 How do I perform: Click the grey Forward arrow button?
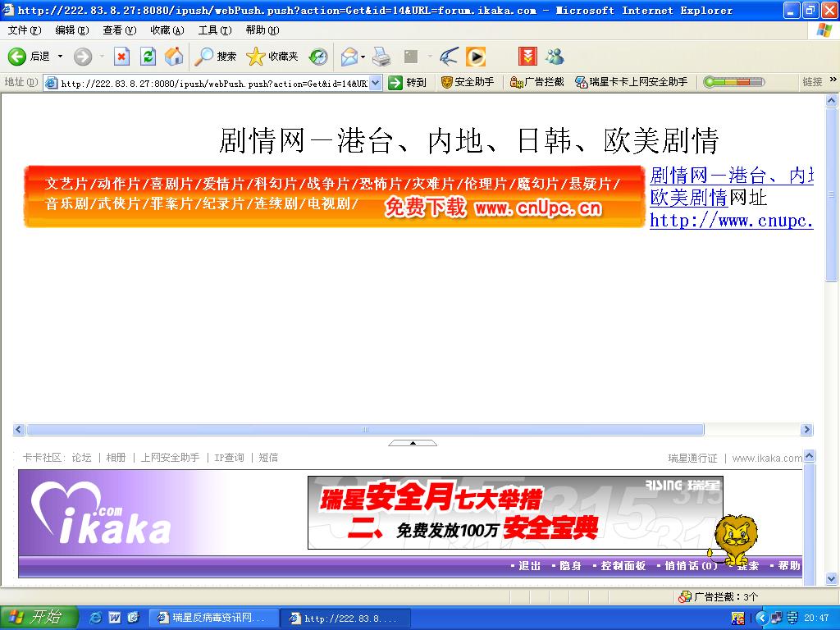[x=83, y=57]
